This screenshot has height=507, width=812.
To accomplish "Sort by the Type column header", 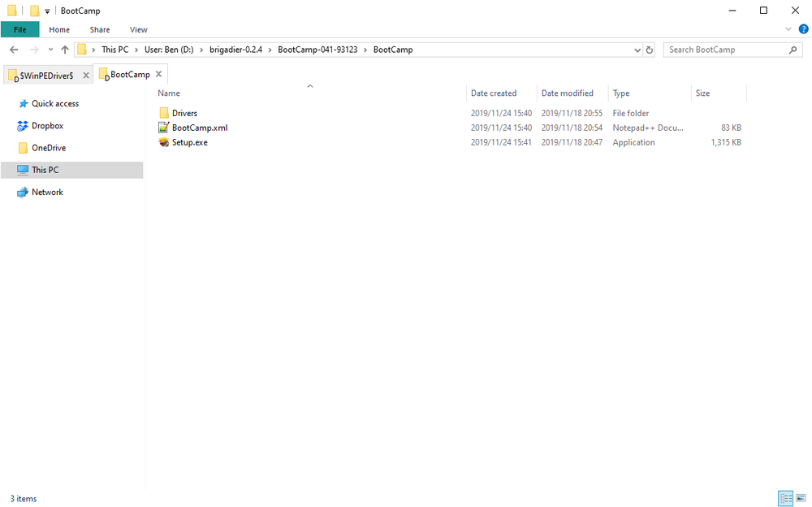I will [621, 93].
